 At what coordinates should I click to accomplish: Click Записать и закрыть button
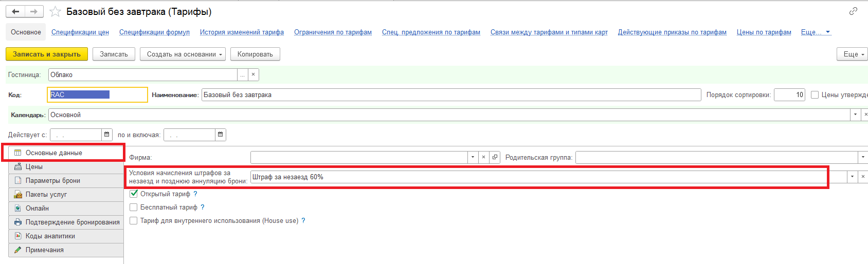tap(47, 54)
